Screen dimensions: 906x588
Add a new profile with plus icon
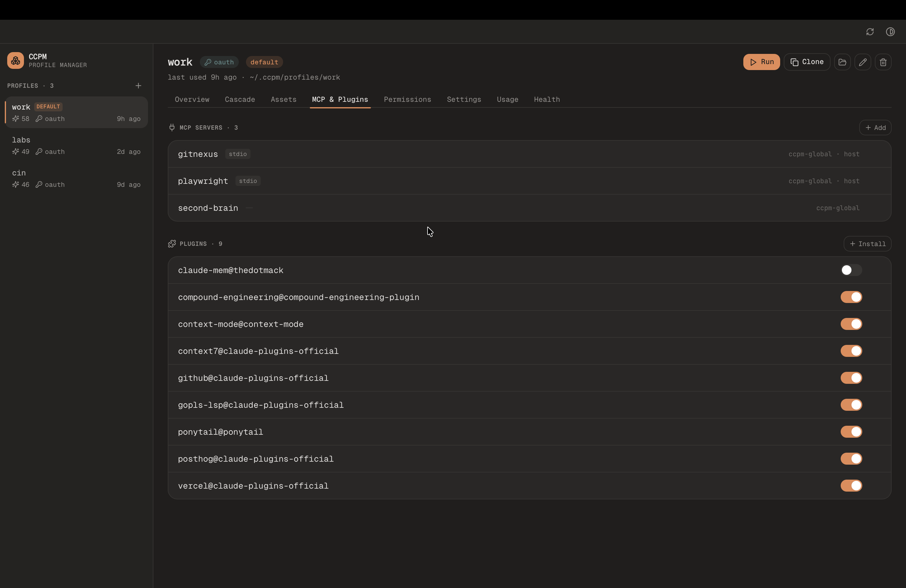pos(138,86)
